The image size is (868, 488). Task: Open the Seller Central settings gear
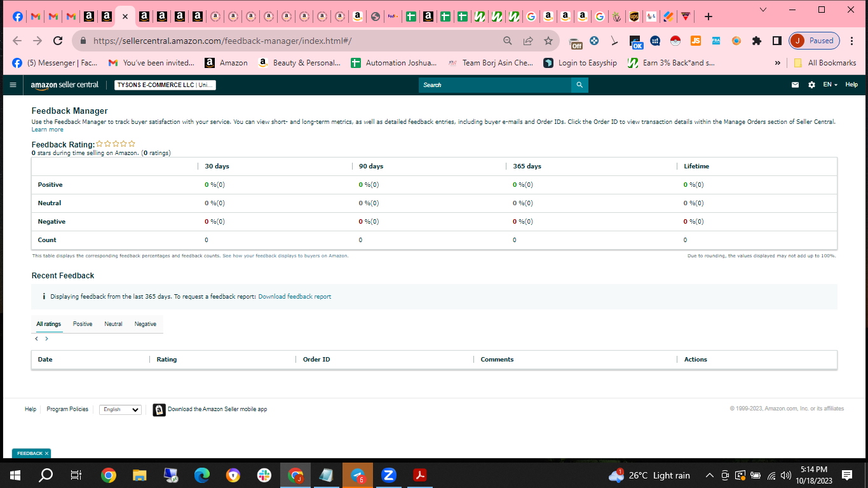[811, 85]
